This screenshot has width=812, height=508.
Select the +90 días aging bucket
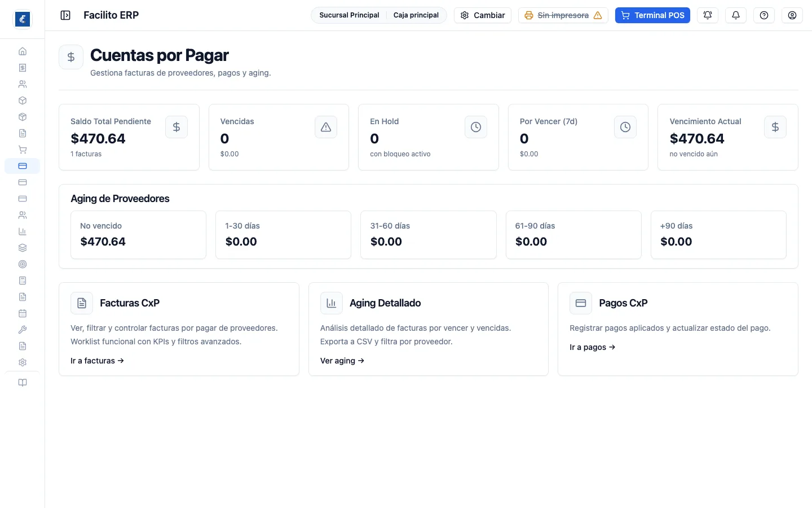[718, 235]
